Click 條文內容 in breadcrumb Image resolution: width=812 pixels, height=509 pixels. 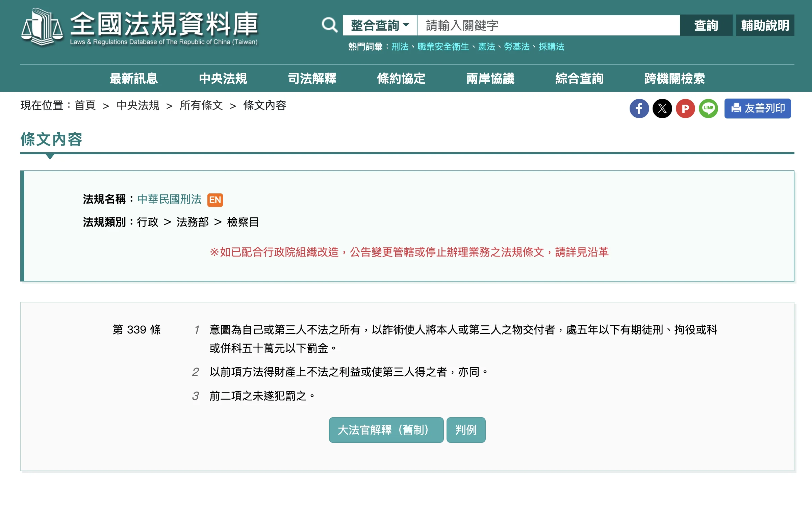(265, 105)
